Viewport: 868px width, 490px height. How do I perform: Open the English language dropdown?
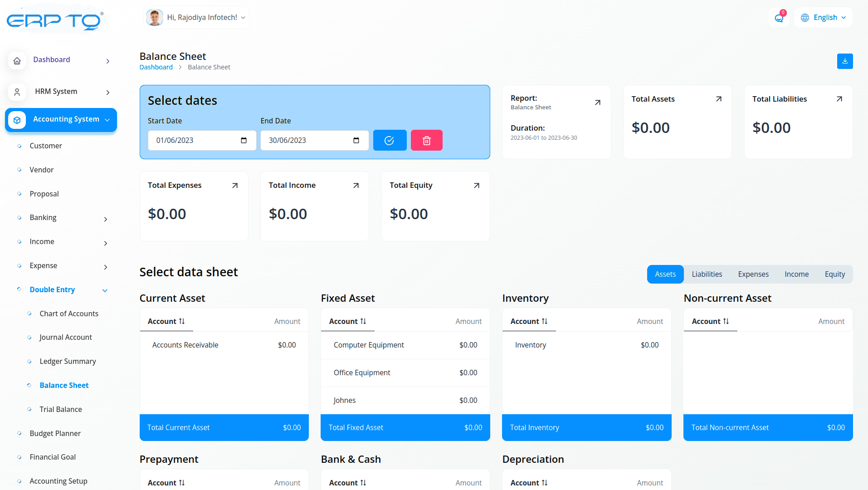(x=823, y=18)
